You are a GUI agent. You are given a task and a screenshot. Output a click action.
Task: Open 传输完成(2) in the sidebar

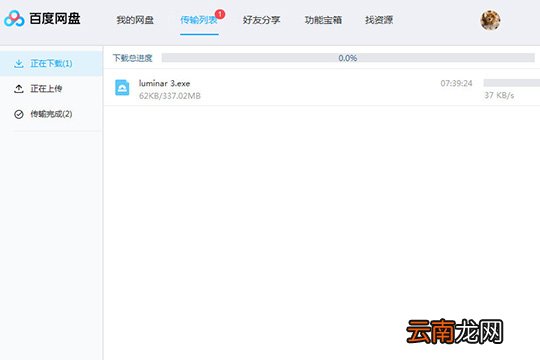click(51, 114)
